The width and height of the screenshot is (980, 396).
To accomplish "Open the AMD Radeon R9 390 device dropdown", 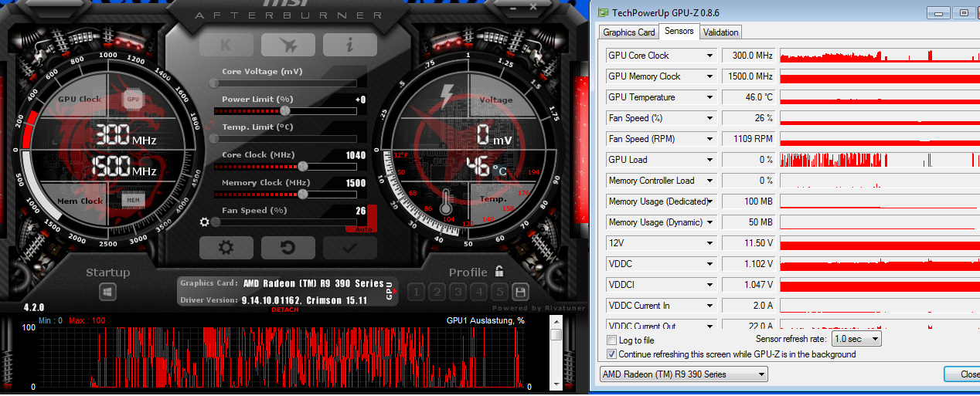I will (x=684, y=374).
